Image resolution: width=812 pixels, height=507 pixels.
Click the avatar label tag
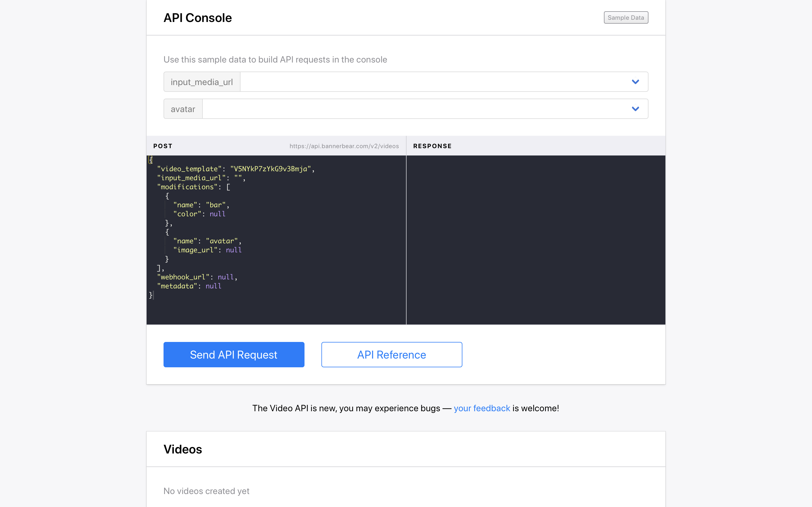click(x=183, y=109)
